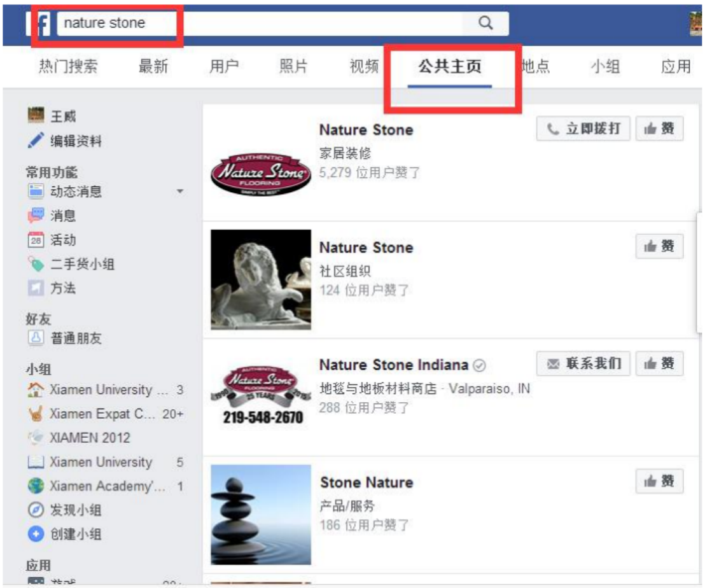Click the 二手货小组 sidebar link
The image size is (705, 588).
click(x=82, y=264)
